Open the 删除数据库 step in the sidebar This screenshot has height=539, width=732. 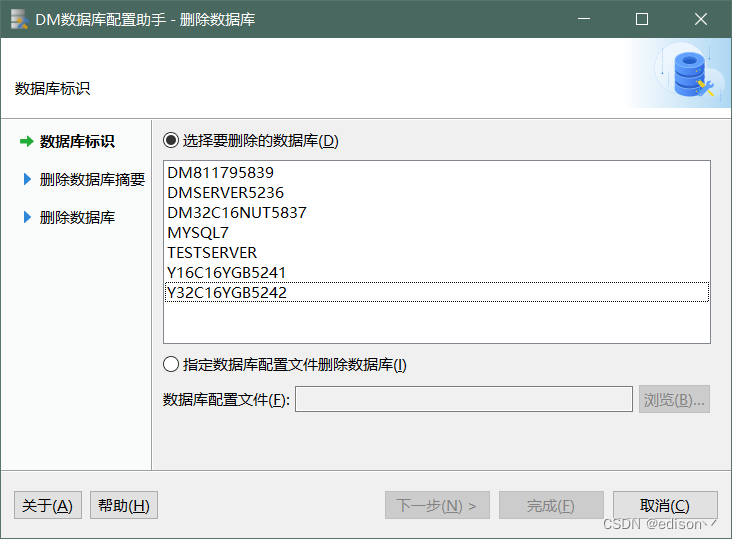click(x=77, y=217)
